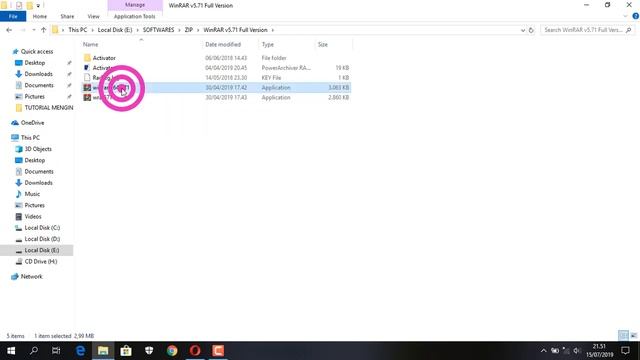Navigate to Local Disk (E:) in the breadcrumb
The image size is (640, 360).
(x=115, y=30)
